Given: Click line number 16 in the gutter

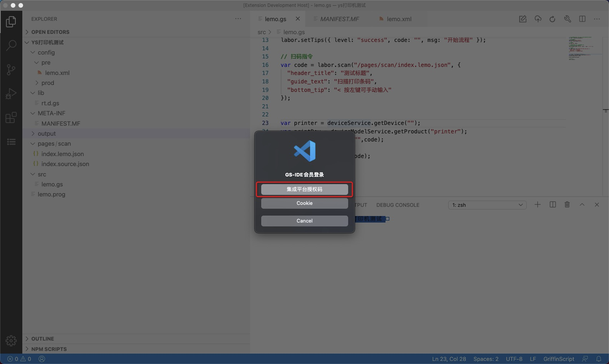Looking at the screenshot, I should 265,65.
